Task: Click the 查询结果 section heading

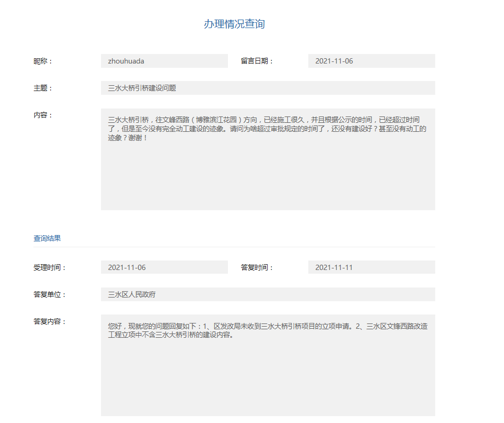Action: [47, 238]
